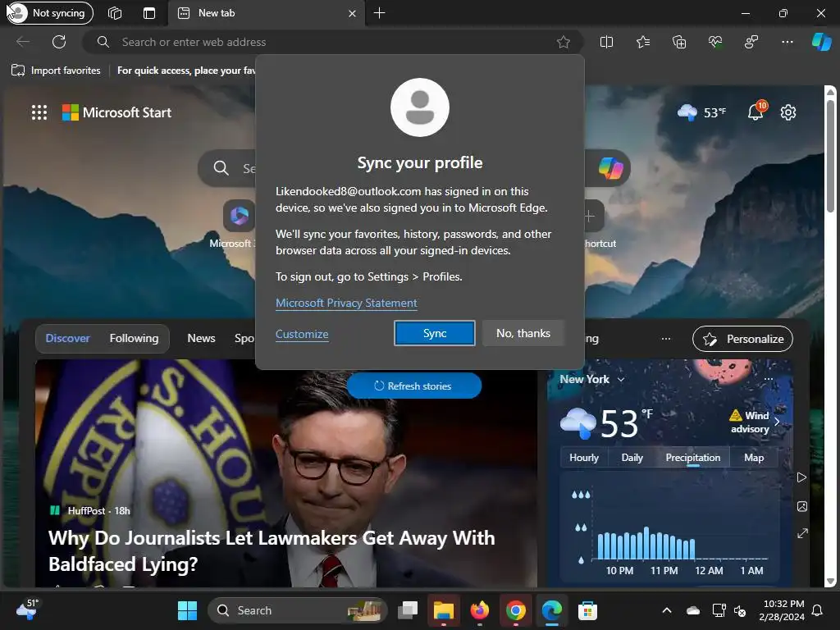The image size is (840, 630).
Task: Open Settings and more ellipsis menu
Action: point(787,42)
